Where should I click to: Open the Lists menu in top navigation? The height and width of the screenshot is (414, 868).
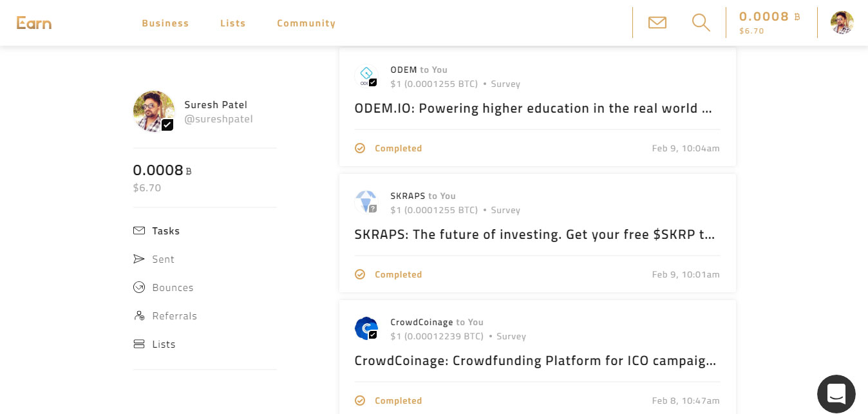tap(233, 23)
